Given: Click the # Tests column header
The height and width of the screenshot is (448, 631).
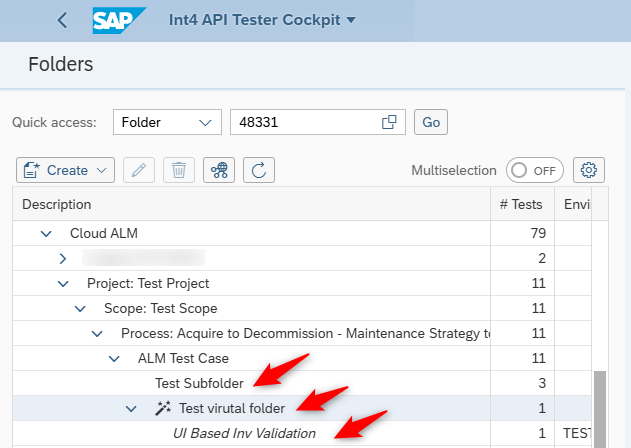Looking at the screenshot, I should coord(522,204).
